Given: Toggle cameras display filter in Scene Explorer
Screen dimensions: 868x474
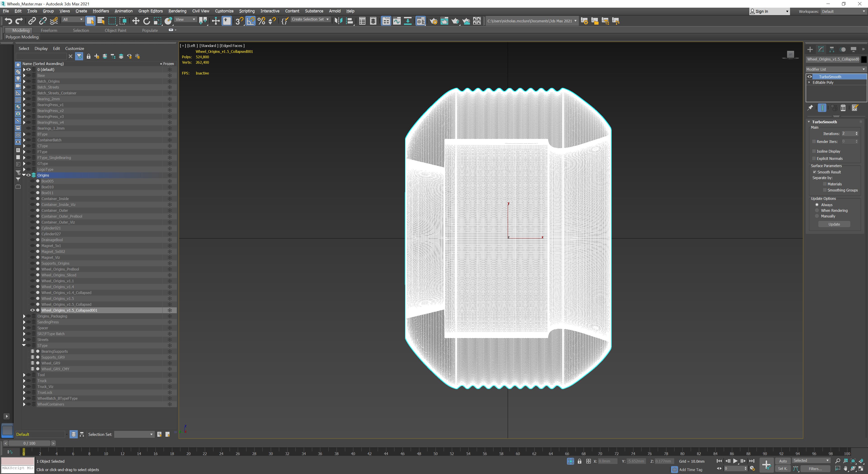Looking at the screenshot, I should click(18, 86).
